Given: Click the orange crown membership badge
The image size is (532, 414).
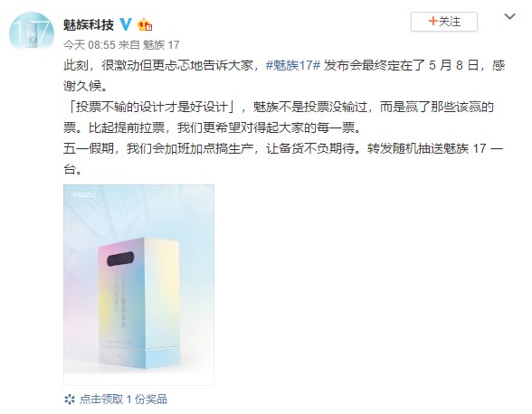Looking at the screenshot, I should (145, 24).
